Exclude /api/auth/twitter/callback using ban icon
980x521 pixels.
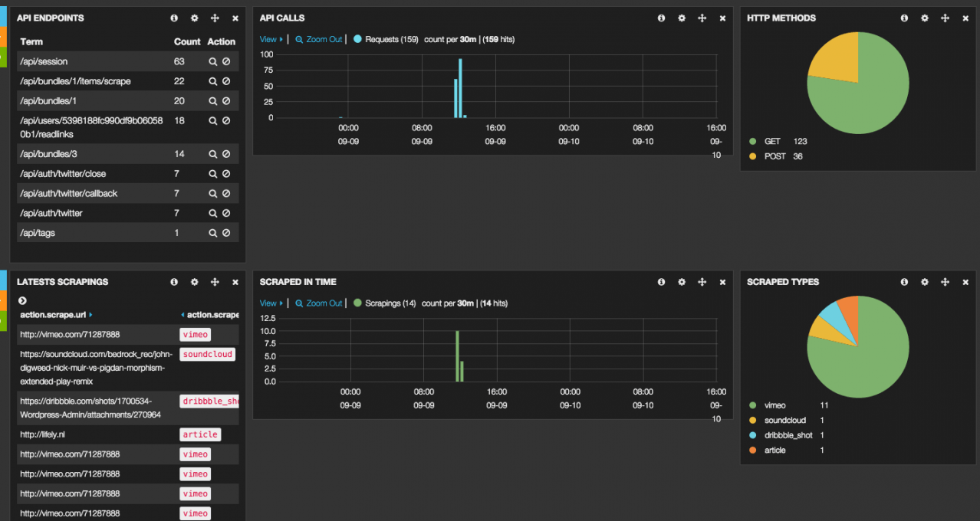[226, 194]
